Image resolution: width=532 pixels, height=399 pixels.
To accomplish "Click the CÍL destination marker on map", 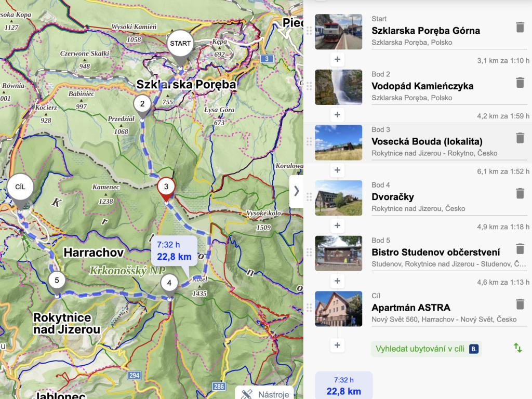I will pos(20,187).
